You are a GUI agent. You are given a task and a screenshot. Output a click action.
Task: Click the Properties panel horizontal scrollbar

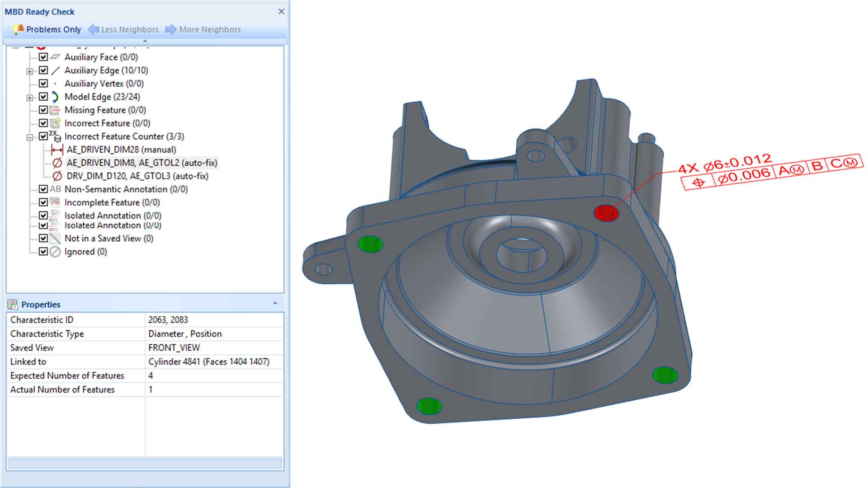pos(145,463)
